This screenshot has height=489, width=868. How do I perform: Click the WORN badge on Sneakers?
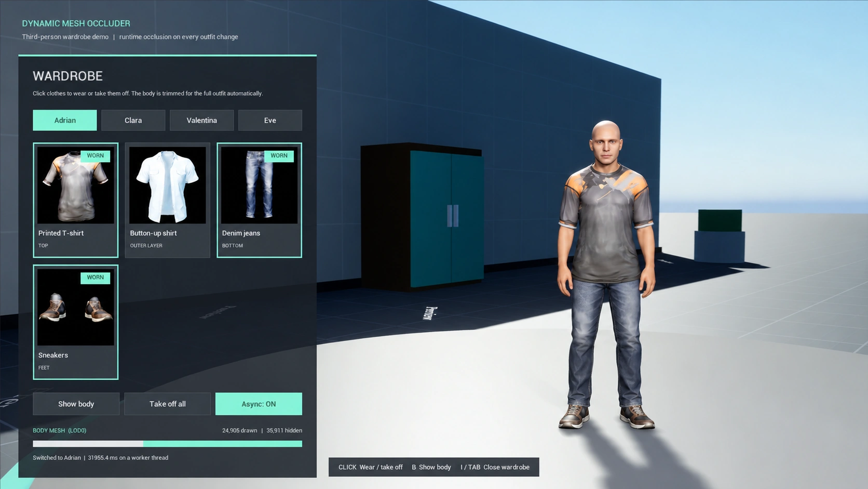point(96,277)
